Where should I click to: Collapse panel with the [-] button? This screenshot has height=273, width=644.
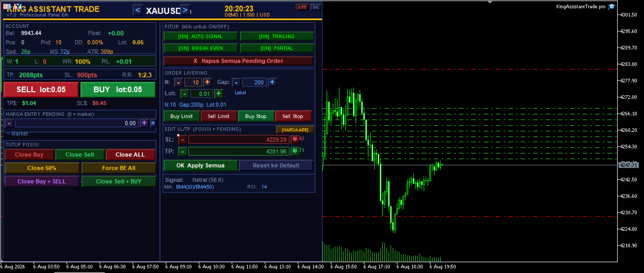(x=315, y=7)
